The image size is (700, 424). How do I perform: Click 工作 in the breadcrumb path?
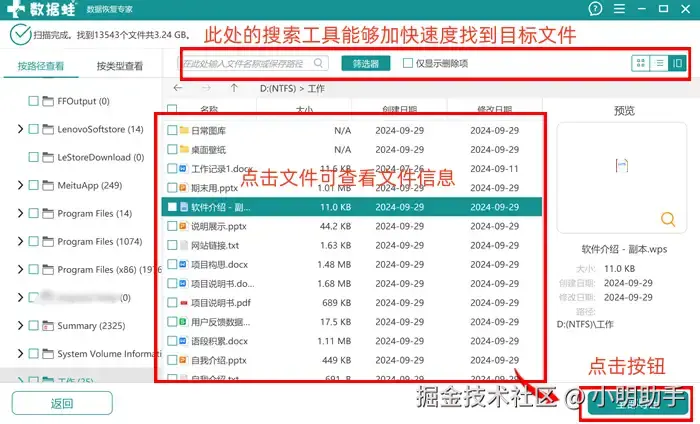316,88
